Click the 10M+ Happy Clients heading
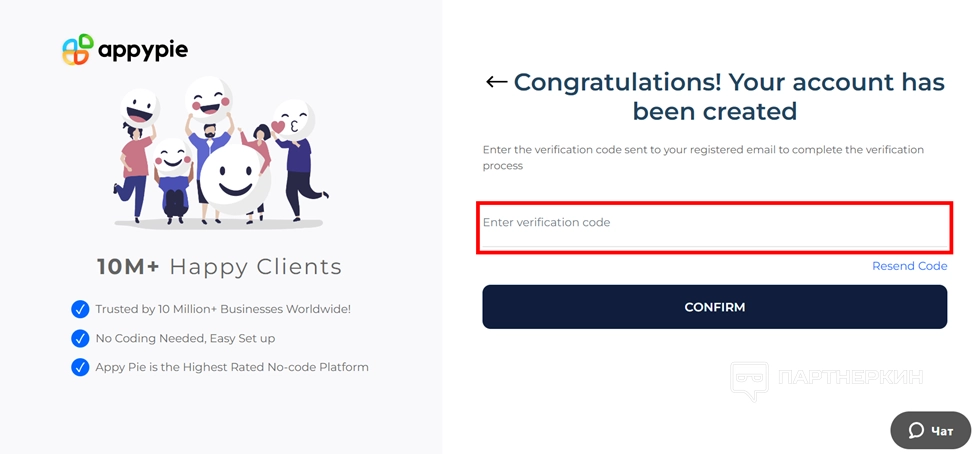The width and height of the screenshot is (974, 454). pos(219,267)
